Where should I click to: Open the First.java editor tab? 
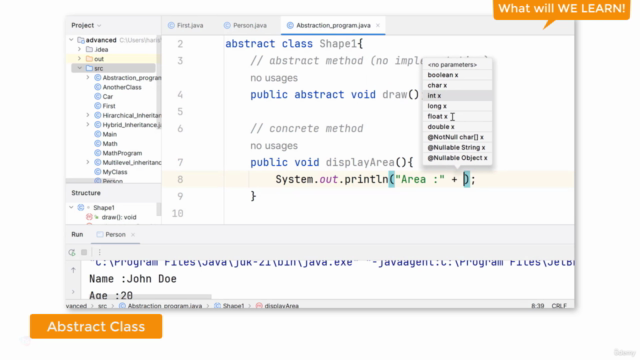[x=186, y=25]
